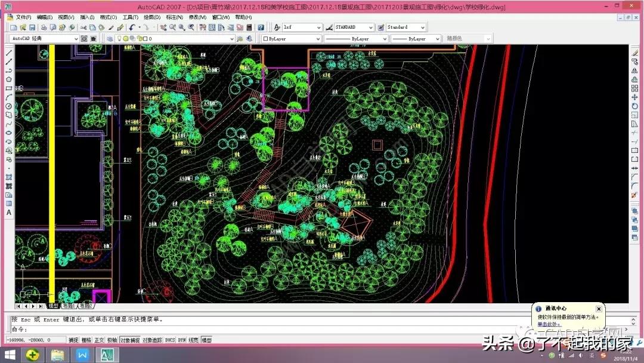Click the Text Style icon
Viewport: 644px width, 363px height.
277,27
